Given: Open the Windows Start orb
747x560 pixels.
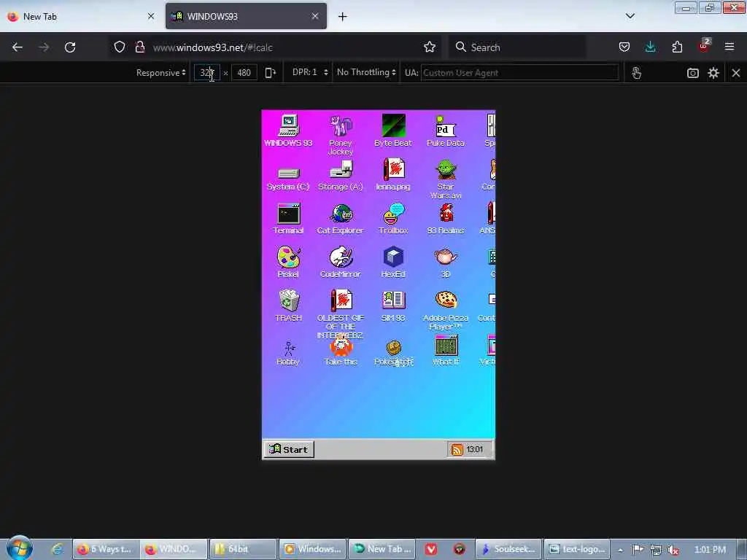Looking at the screenshot, I should click(19, 548).
